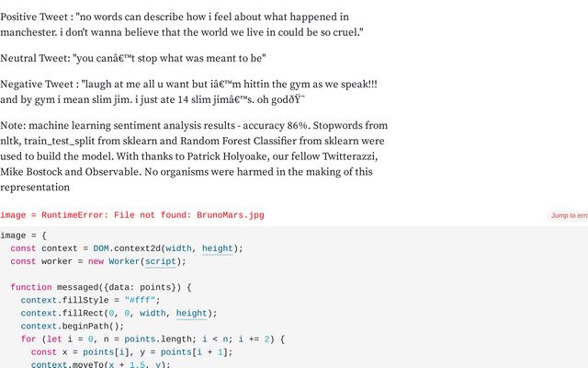Click the Negative Tweet paragraph about slim jim
588x368 pixels.
click(188, 92)
